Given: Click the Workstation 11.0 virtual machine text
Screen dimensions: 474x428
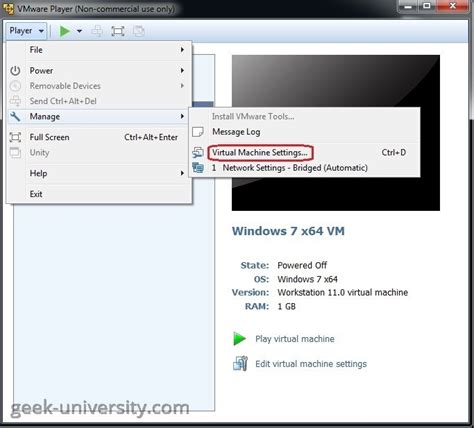Looking at the screenshot, I should coord(343,292).
